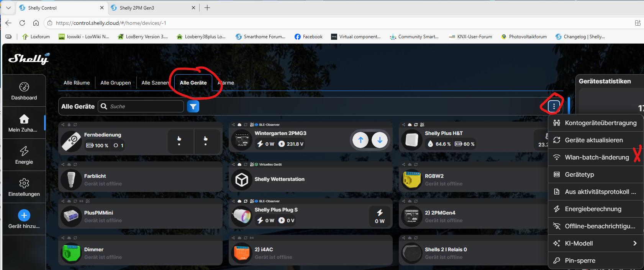Click the yellow RGBW2 device image

coord(412,180)
